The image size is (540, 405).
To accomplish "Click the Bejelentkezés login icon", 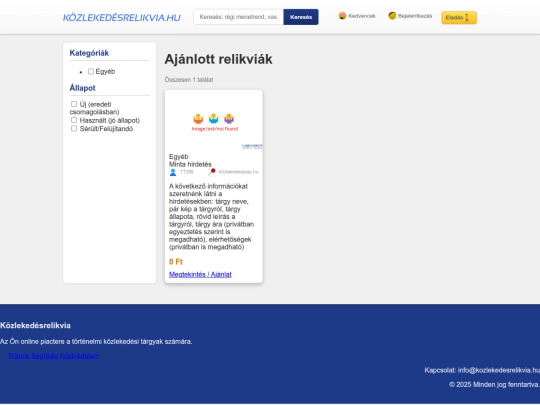I will click(392, 16).
